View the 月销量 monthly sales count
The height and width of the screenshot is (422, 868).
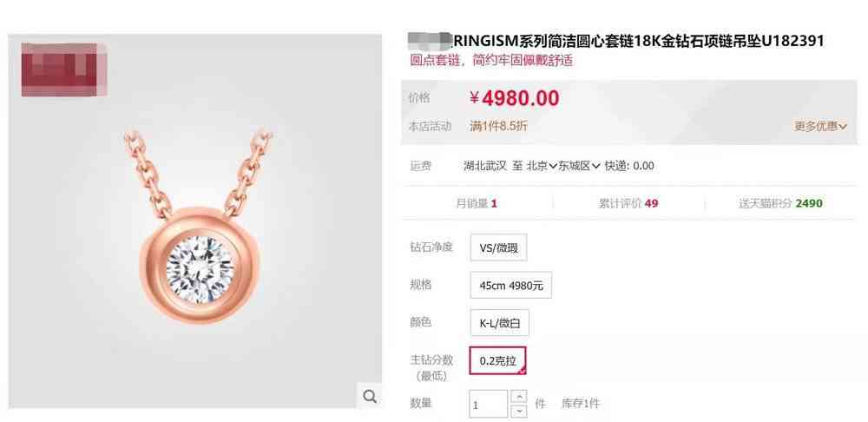[x=477, y=203]
